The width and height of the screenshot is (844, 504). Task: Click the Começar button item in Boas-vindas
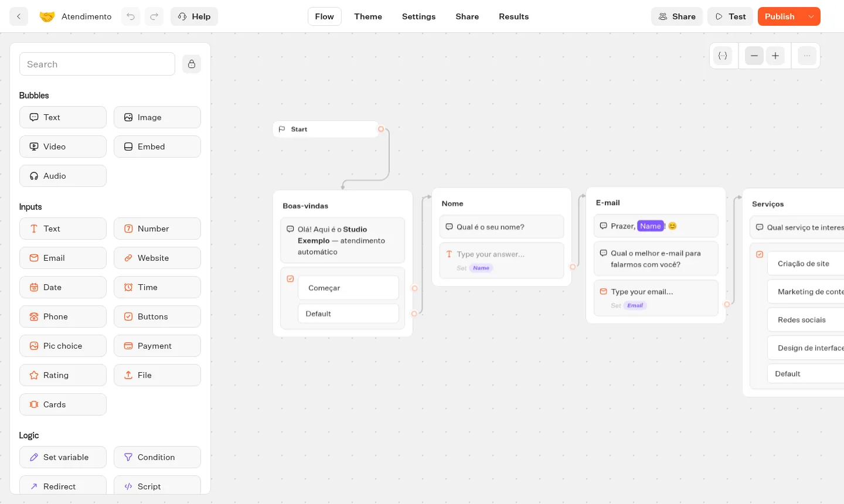click(348, 288)
